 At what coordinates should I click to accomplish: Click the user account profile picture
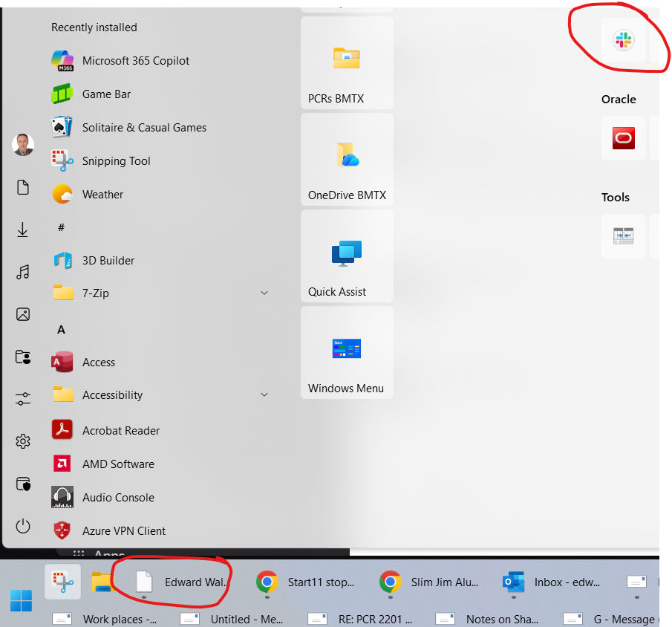pos(23,145)
